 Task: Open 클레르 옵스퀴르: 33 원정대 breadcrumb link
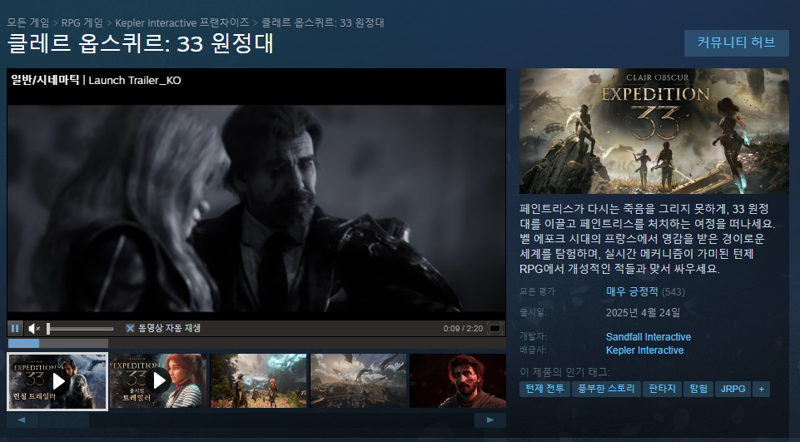(x=323, y=23)
